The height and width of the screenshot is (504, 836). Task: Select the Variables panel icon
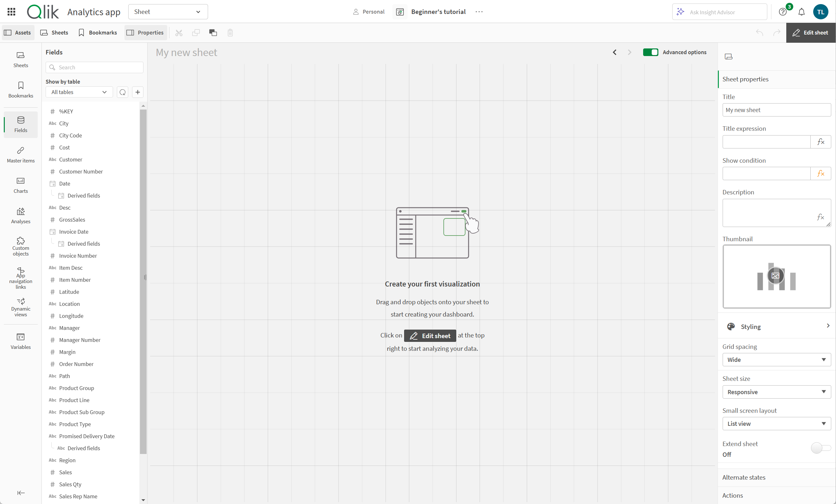[20, 337]
